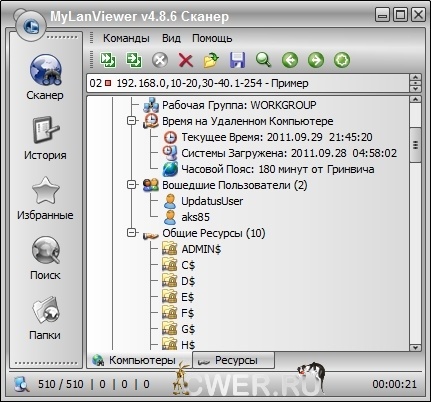Open the Избранные star section
This screenshot has height=402, width=431.
[45, 198]
